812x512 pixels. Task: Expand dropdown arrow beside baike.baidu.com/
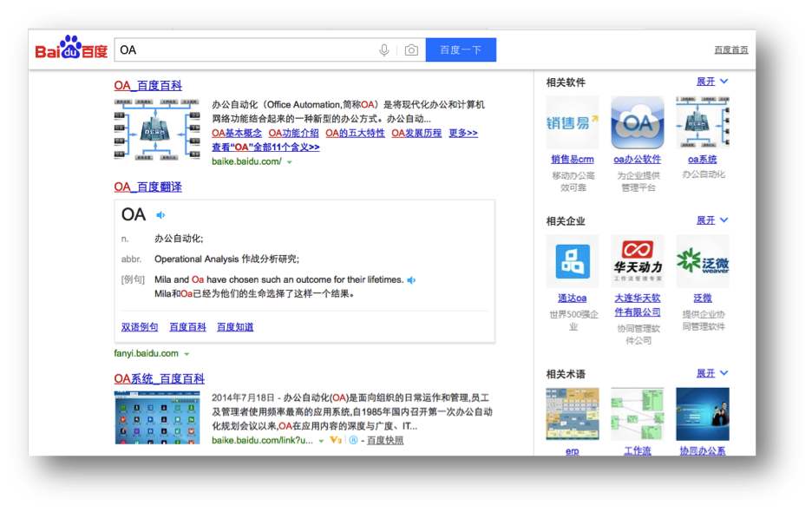tap(290, 162)
